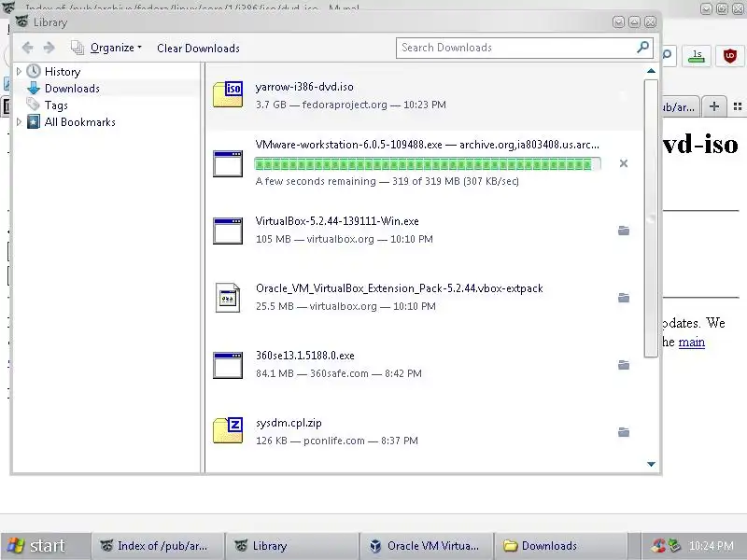Open new tab with plus button
Viewport: 747px width, 560px height.
(713, 106)
